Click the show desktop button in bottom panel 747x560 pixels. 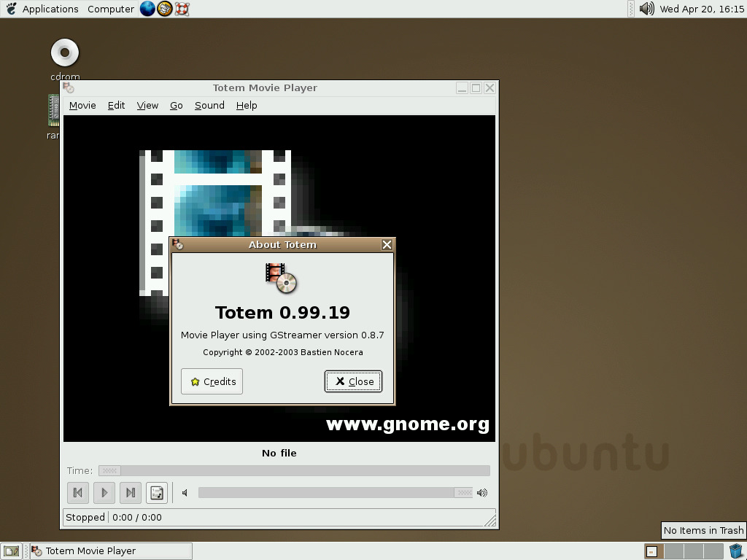pyautogui.click(x=10, y=551)
